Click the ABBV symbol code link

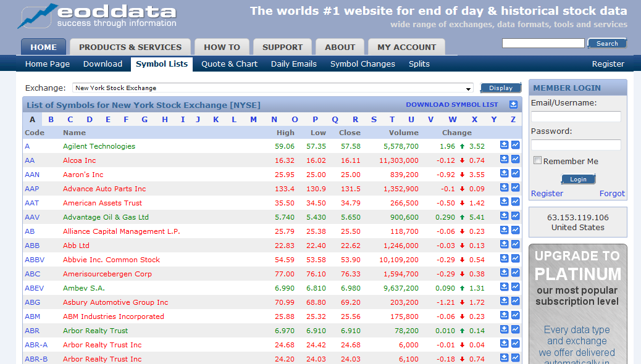click(35, 259)
